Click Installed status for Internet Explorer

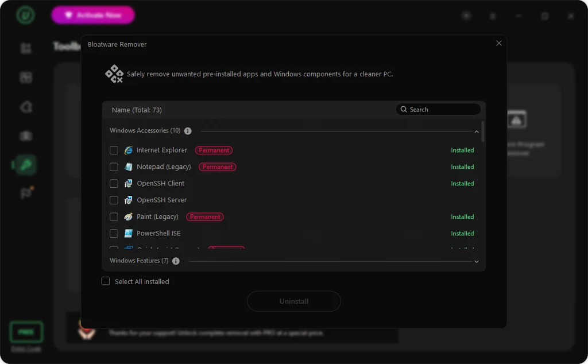tap(462, 150)
